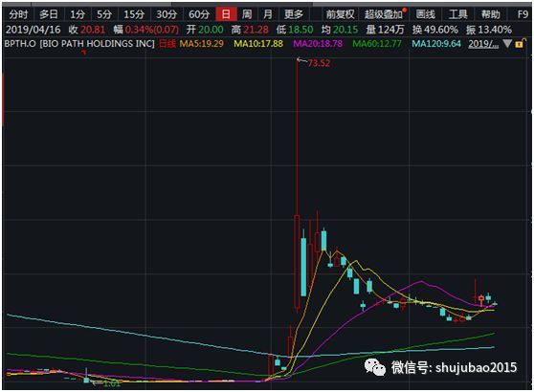Select the 1分 one-minute period
The width and height of the screenshot is (534, 392).
[x=78, y=14]
